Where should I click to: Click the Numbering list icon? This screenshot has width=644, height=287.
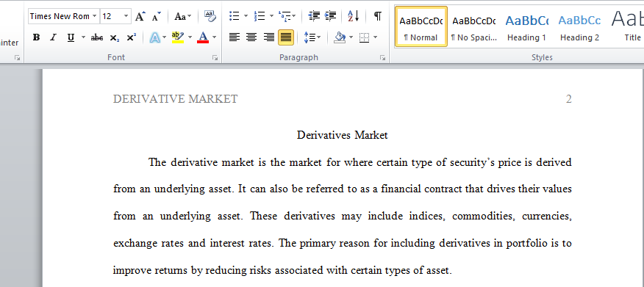(x=260, y=16)
